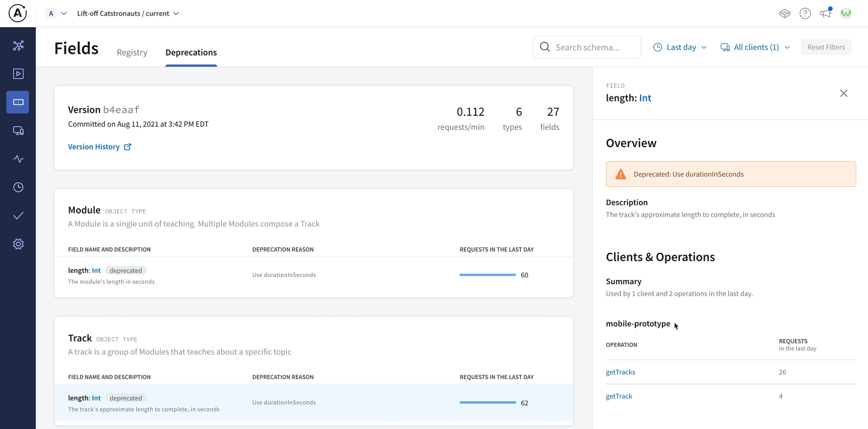The image size is (868, 429).
Task: Open the user avatar menu
Action: [x=846, y=13]
